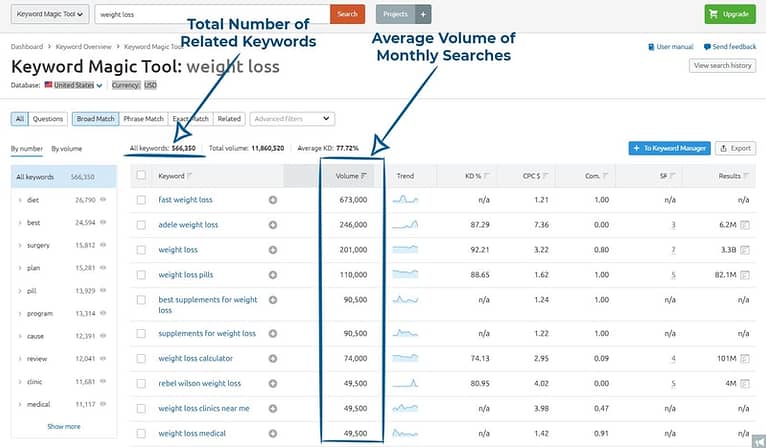Open the United States database dropdown
The width and height of the screenshot is (766, 448).
coord(74,85)
